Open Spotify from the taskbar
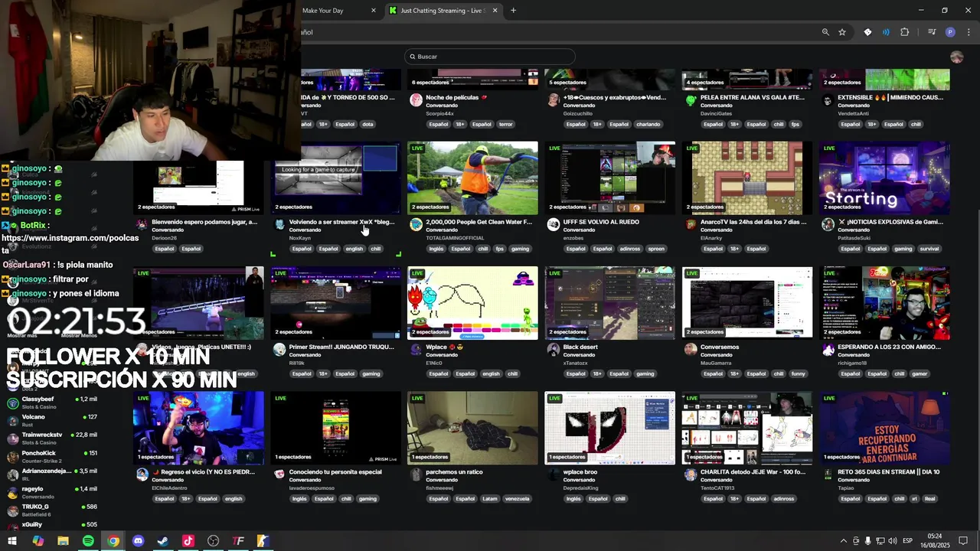980x551 pixels. click(x=88, y=541)
